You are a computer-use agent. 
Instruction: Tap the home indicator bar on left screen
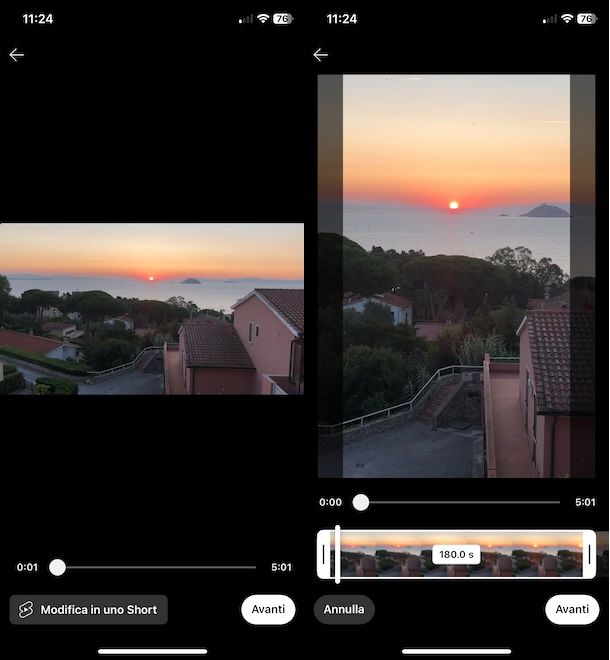[152, 651]
